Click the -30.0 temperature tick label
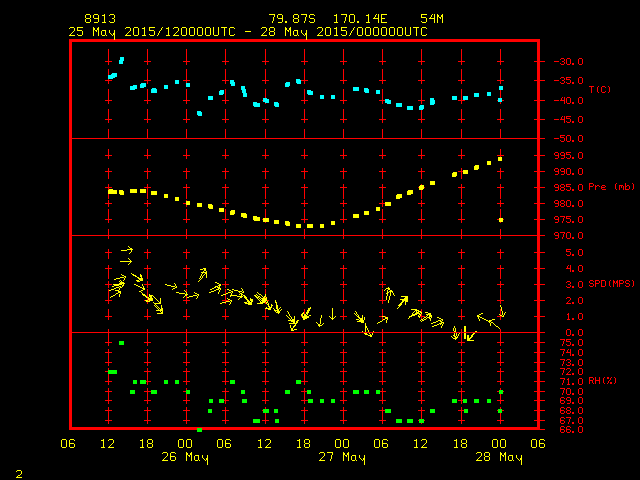The height and width of the screenshot is (480, 640). (569, 62)
